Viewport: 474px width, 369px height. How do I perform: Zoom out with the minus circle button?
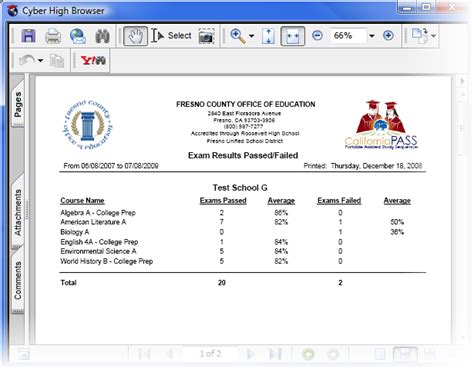point(317,35)
